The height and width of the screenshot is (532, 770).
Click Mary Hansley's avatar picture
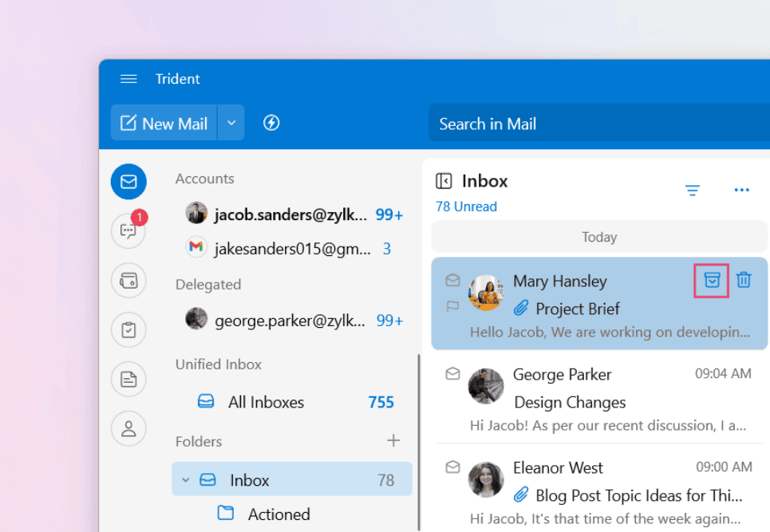[x=486, y=293]
